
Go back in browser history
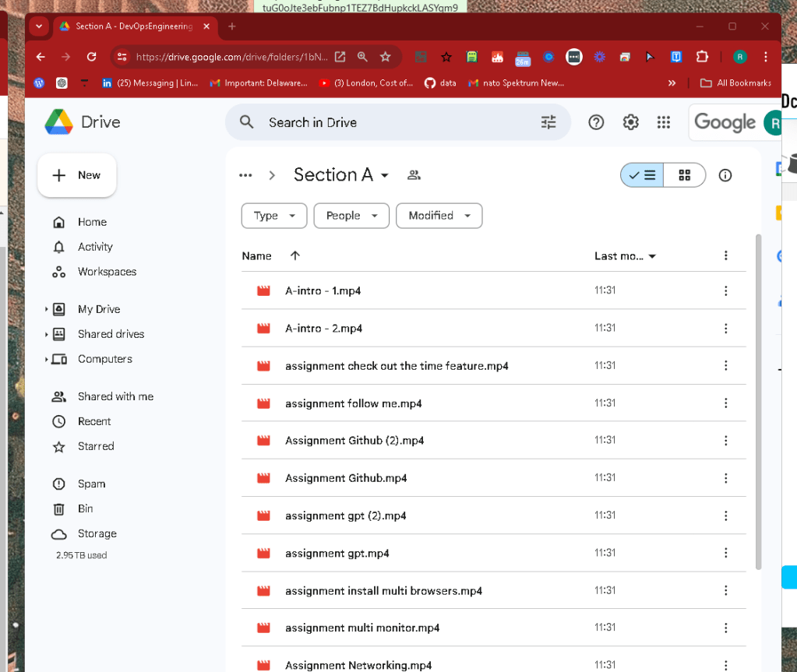41,57
